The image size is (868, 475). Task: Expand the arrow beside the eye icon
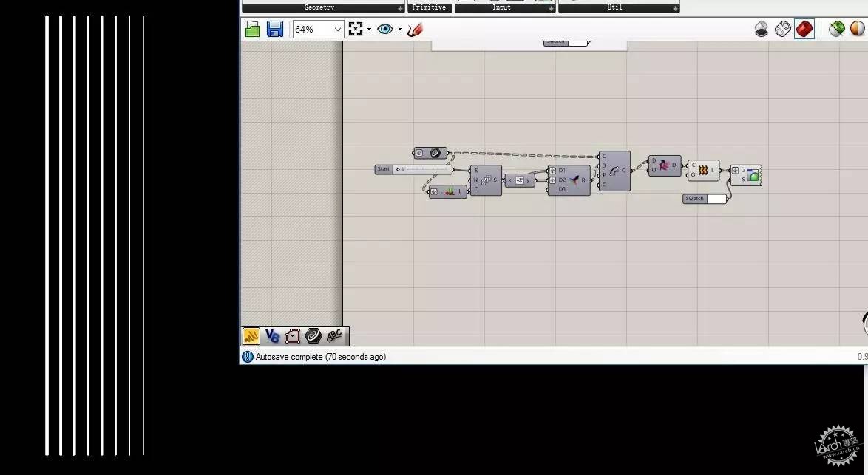point(400,30)
